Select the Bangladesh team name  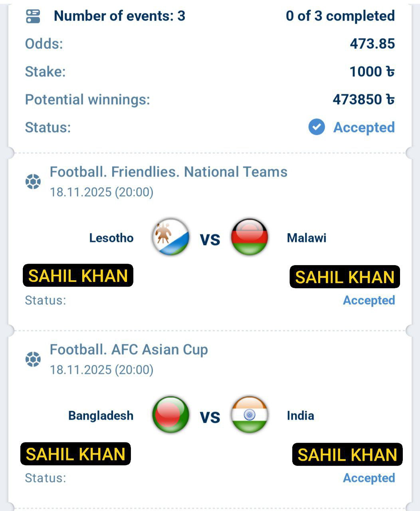(x=101, y=416)
